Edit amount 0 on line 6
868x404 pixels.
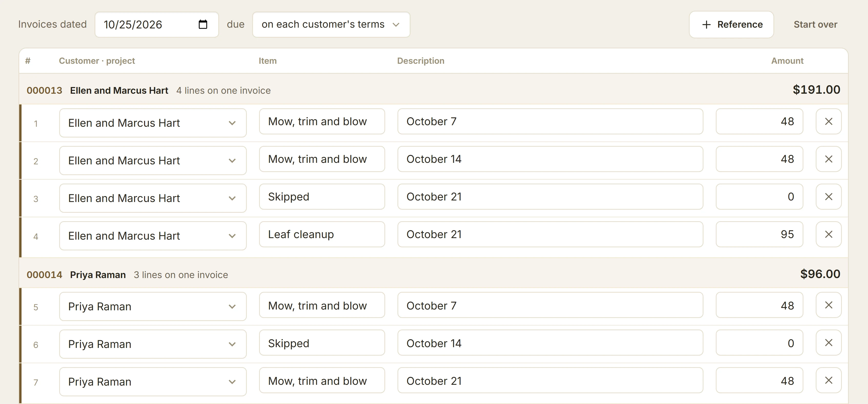760,343
